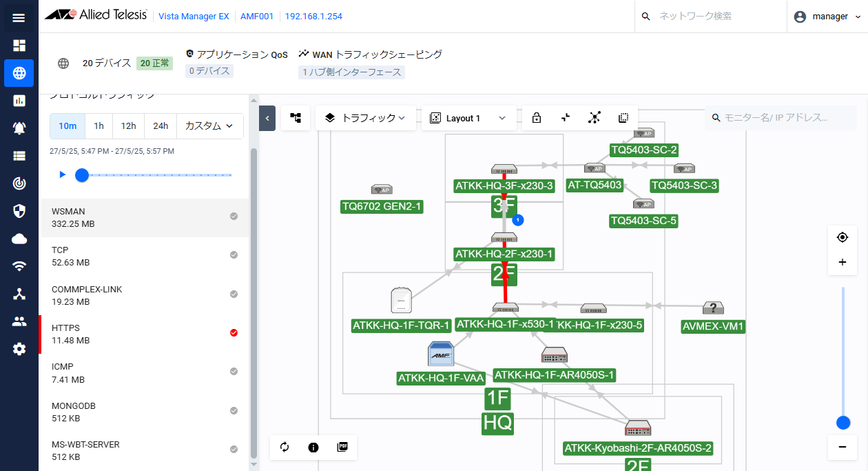The width and height of the screenshot is (868, 471).
Task: Zoom in with the plus button
Action: [842, 263]
